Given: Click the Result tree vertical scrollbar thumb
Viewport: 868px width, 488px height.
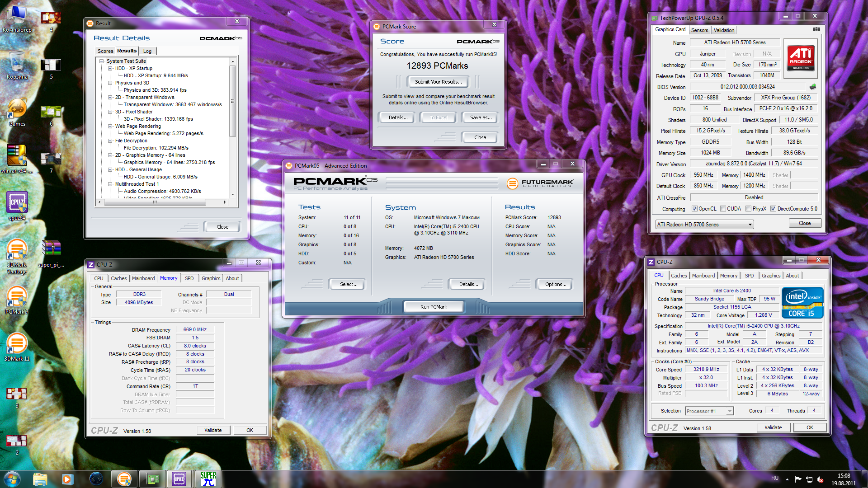Looking at the screenshot, I should click(x=232, y=101).
